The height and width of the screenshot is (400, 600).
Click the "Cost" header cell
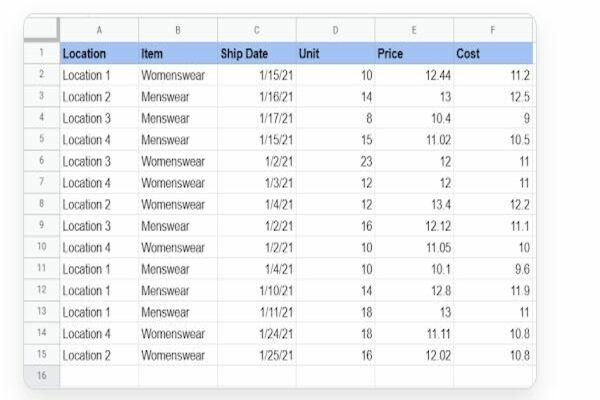493,53
